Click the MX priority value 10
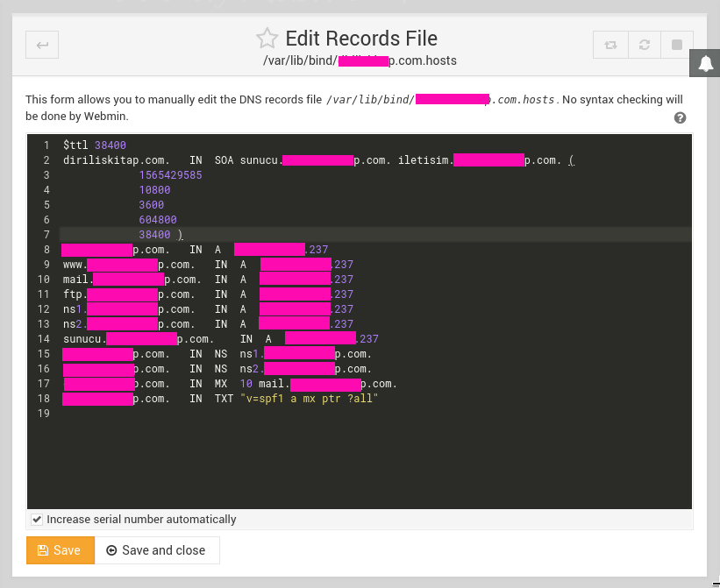 (246, 383)
